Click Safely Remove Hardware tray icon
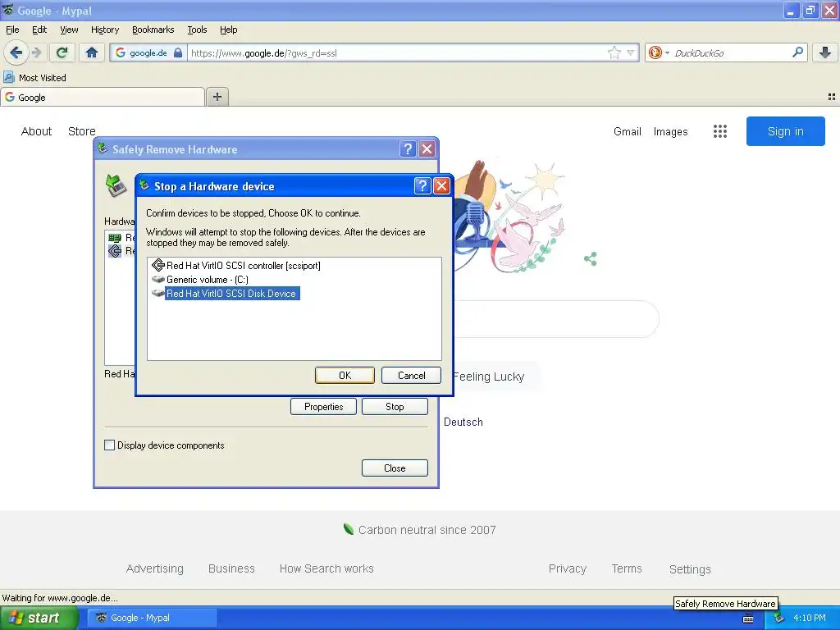Image resolution: width=840 pixels, height=630 pixels. coord(778,619)
